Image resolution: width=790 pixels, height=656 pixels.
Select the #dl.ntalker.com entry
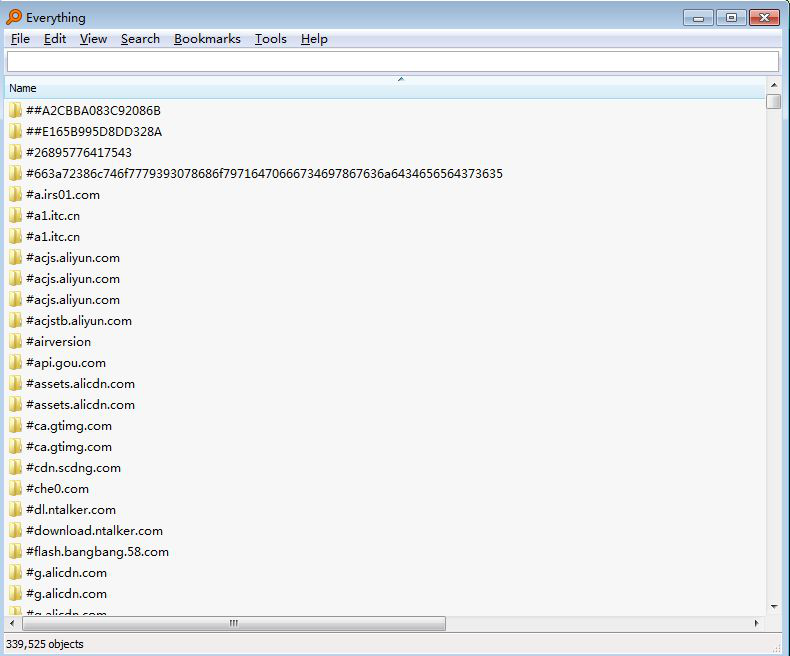[x=71, y=509]
